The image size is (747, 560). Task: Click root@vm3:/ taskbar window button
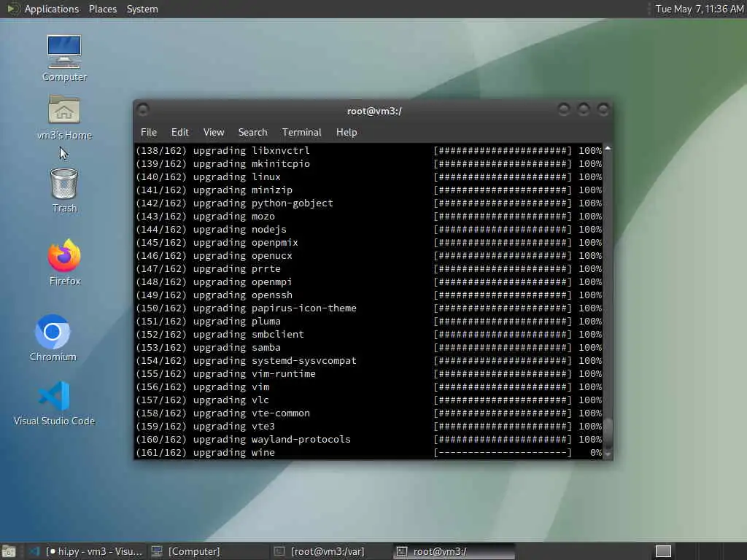[454, 551]
